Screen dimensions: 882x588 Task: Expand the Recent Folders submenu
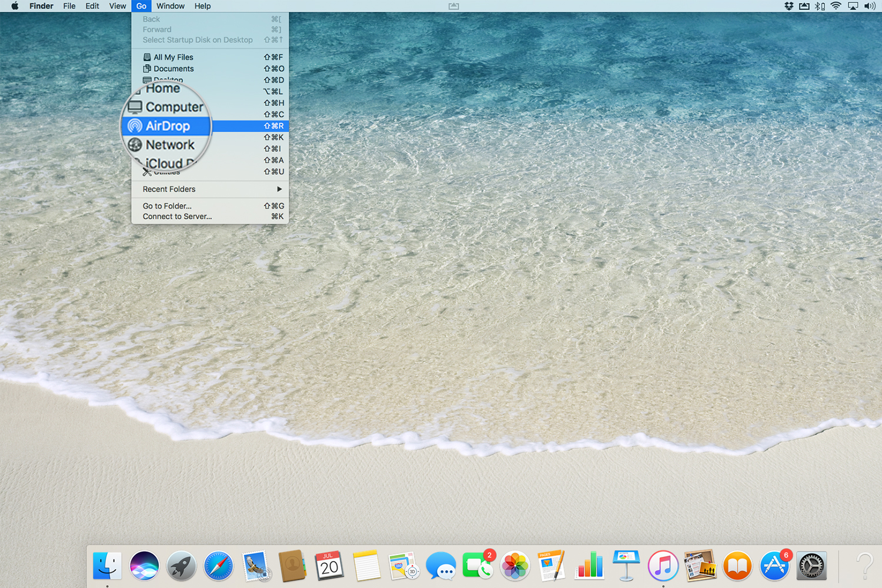point(210,189)
